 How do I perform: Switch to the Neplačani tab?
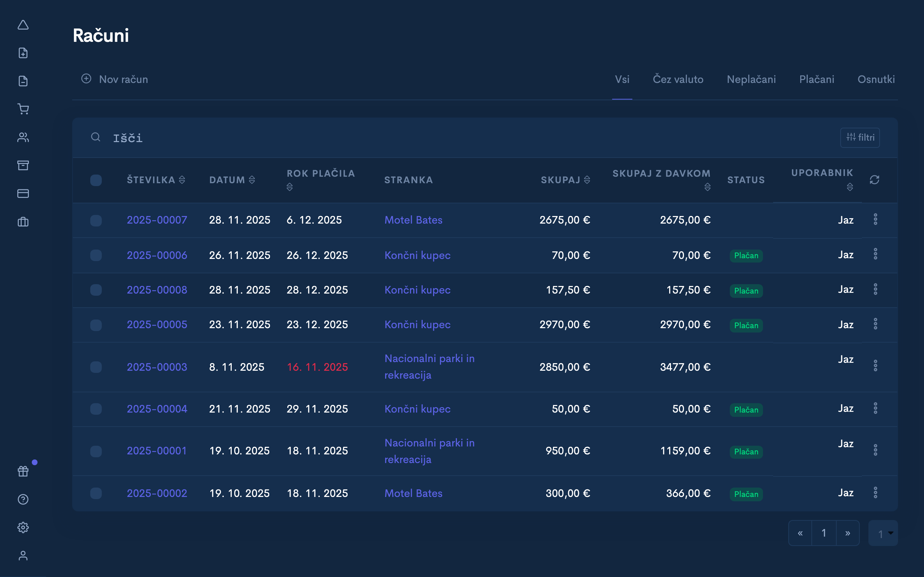tap(751, 79)
